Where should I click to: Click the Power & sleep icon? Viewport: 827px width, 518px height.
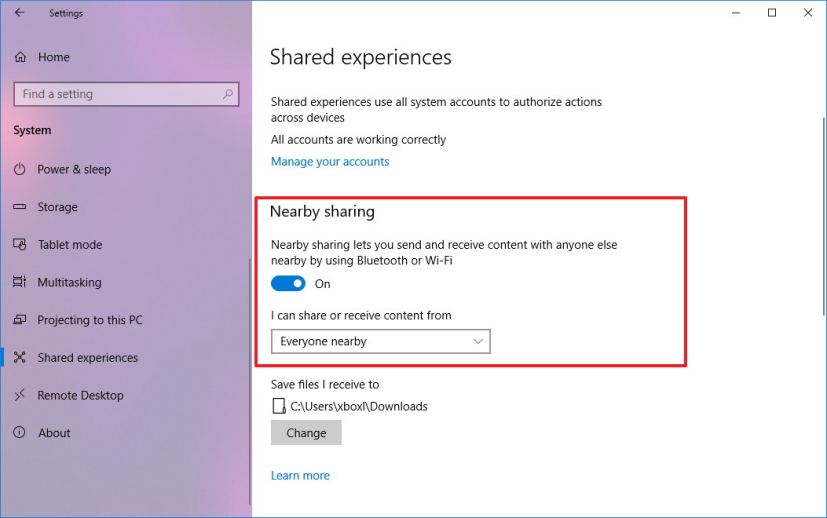click(20, 169)
